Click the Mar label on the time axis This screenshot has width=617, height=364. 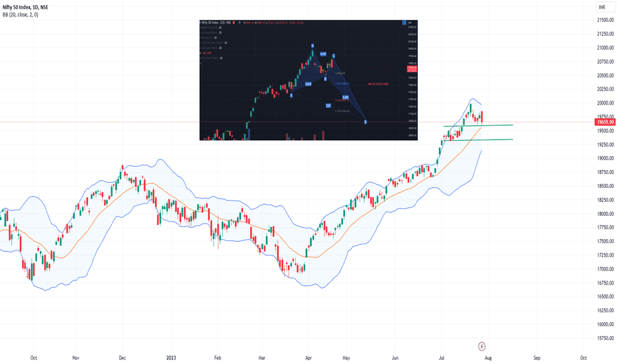click(262, 358)
